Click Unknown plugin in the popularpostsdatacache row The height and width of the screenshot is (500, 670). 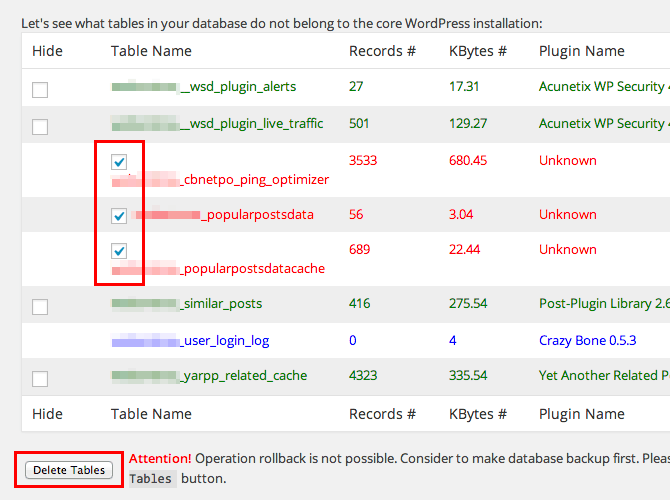[568, 249]
